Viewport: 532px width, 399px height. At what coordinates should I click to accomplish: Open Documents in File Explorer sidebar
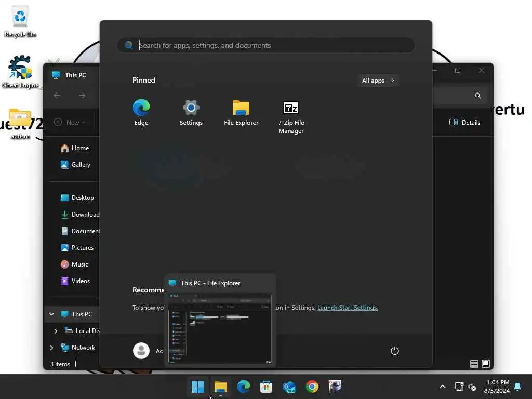click(79, 231)
